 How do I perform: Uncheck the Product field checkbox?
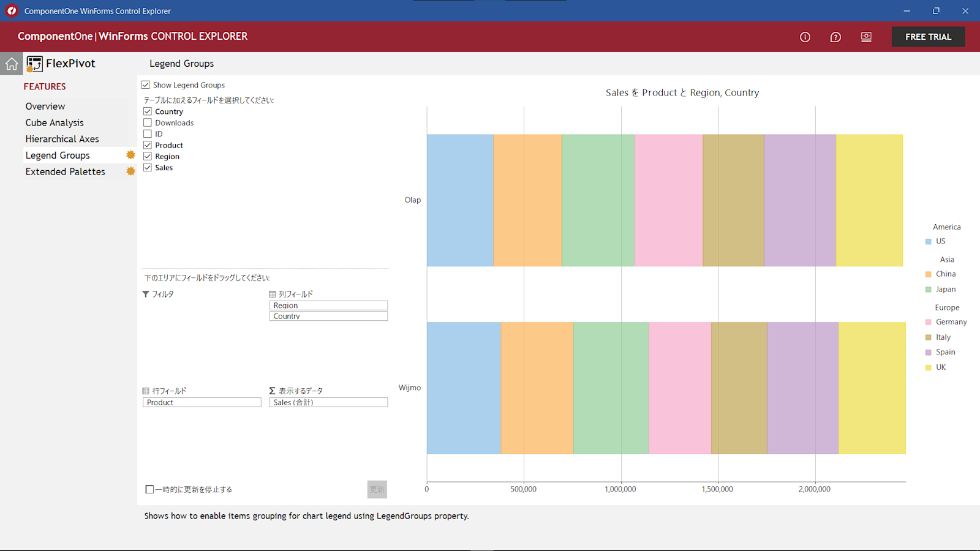pyautogui.click(x=148, y=145)
